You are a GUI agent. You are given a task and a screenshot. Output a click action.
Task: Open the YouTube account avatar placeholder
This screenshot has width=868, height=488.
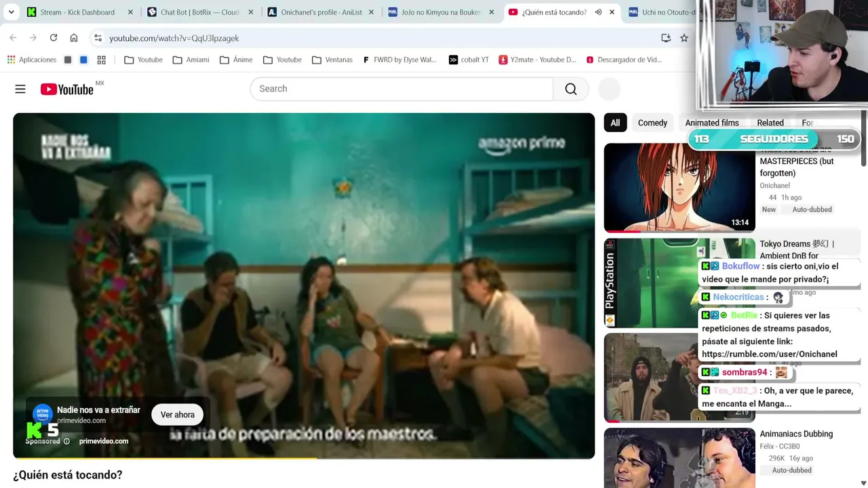(610, 89)
